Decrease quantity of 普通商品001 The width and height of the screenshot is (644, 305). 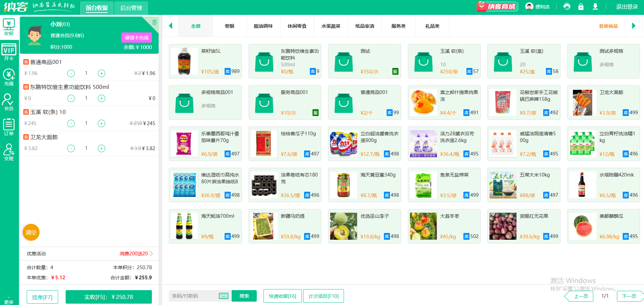[71, 73]
